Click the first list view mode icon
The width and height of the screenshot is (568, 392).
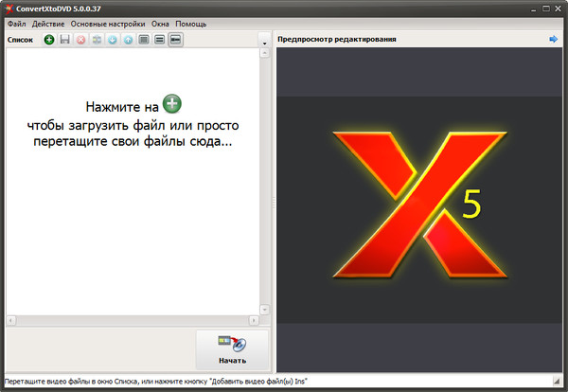(x=144, y=40)
